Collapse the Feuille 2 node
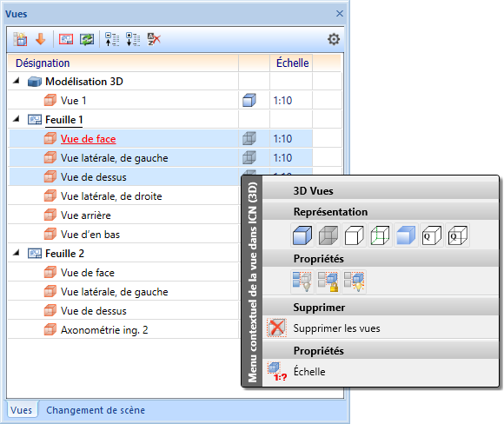Image resolution: width=504 pixels, height=424 pixels. point(16,253)
